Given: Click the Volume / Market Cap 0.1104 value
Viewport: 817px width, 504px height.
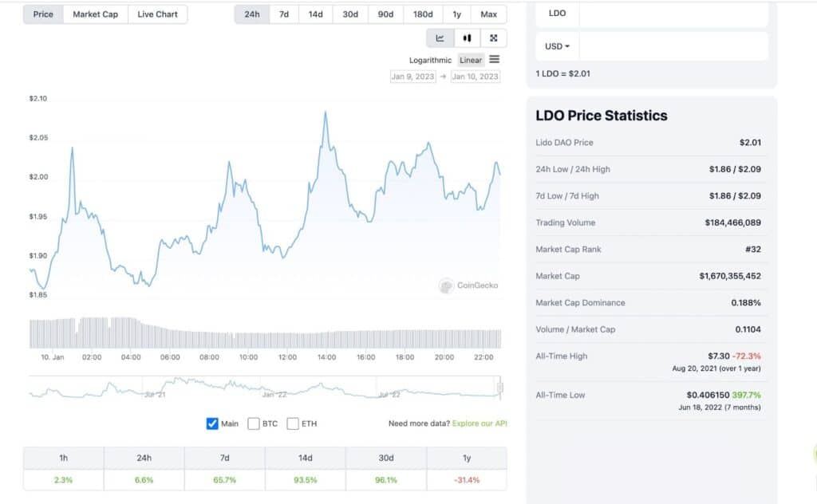Looking at the screenshot, I should (748, 329).
